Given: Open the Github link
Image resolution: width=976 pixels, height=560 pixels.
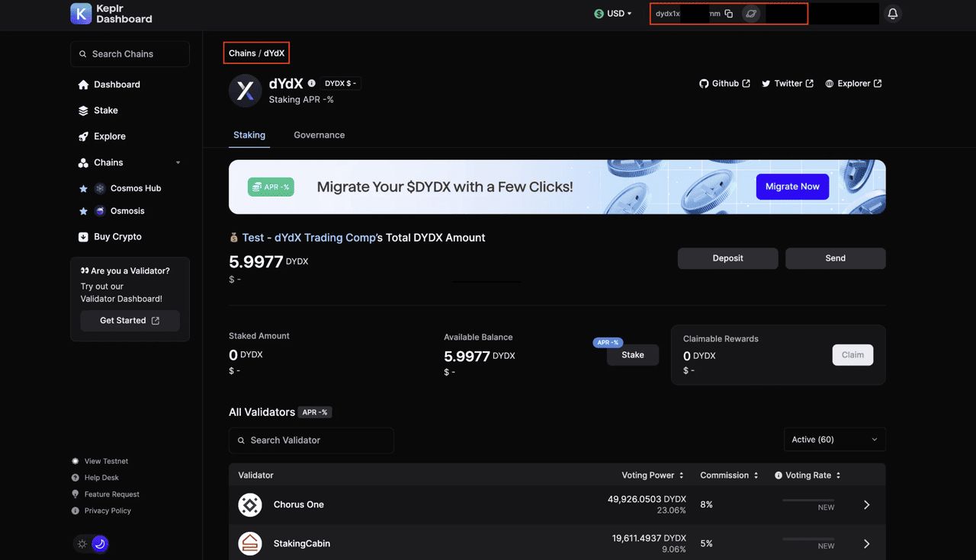Looking at the screenshot, I should click(x=725, y=84).
